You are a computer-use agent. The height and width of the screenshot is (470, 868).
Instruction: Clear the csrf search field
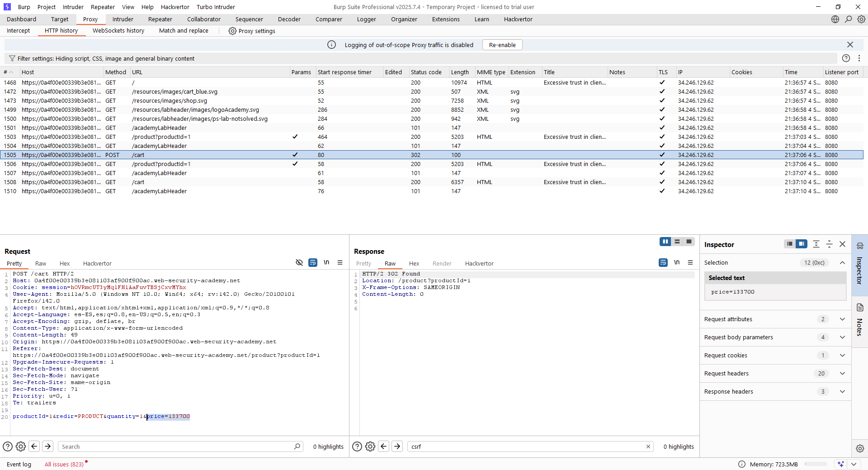coord(648,446)
